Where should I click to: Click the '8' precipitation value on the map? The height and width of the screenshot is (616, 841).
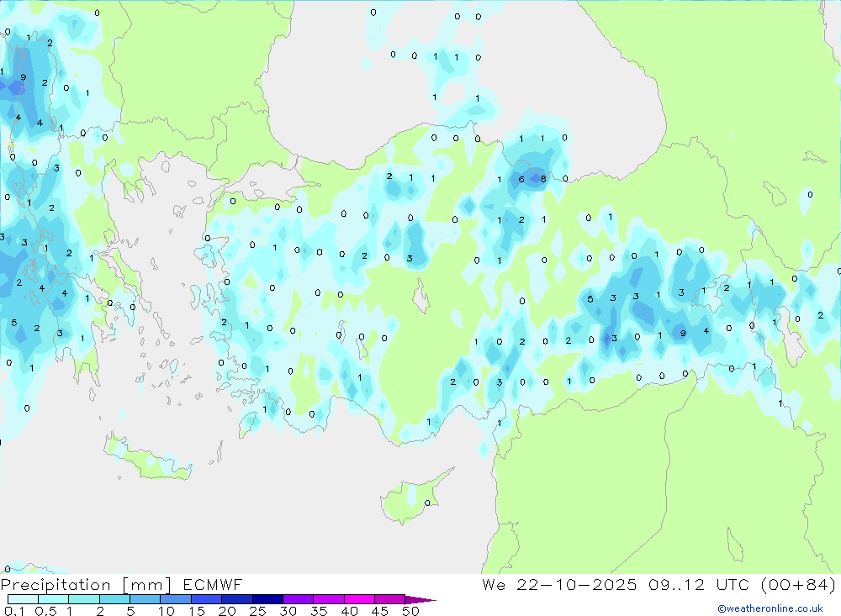coord(543,179)
